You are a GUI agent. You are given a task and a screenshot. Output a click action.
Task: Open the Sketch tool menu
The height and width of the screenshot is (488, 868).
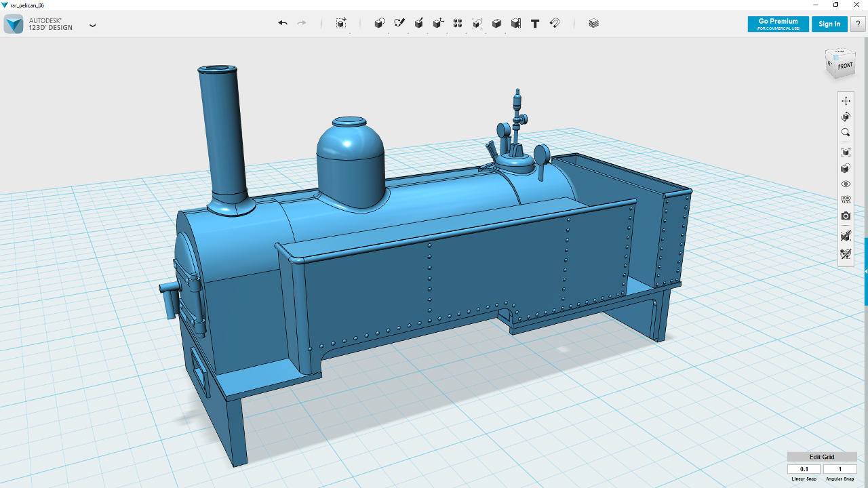tap(399, 23)
